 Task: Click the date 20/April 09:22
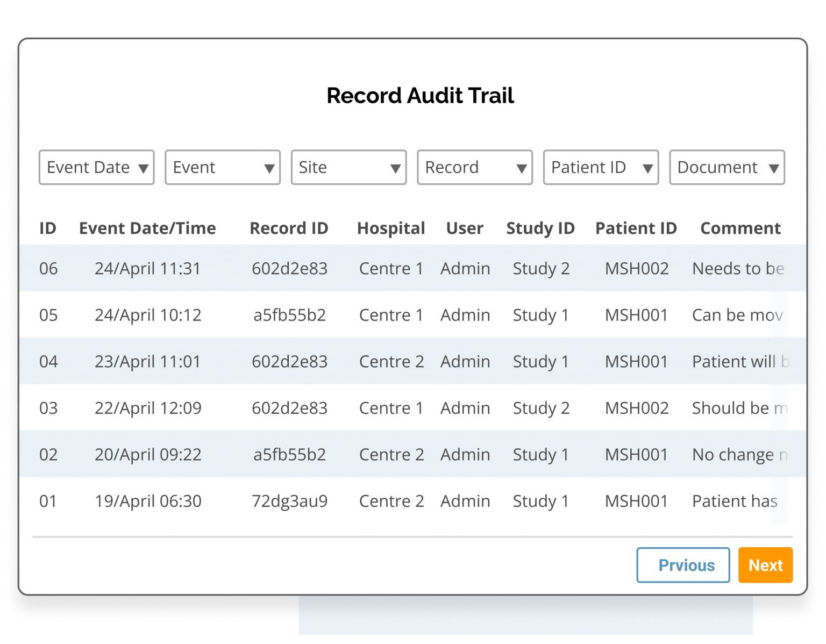(x=148, y=454)
